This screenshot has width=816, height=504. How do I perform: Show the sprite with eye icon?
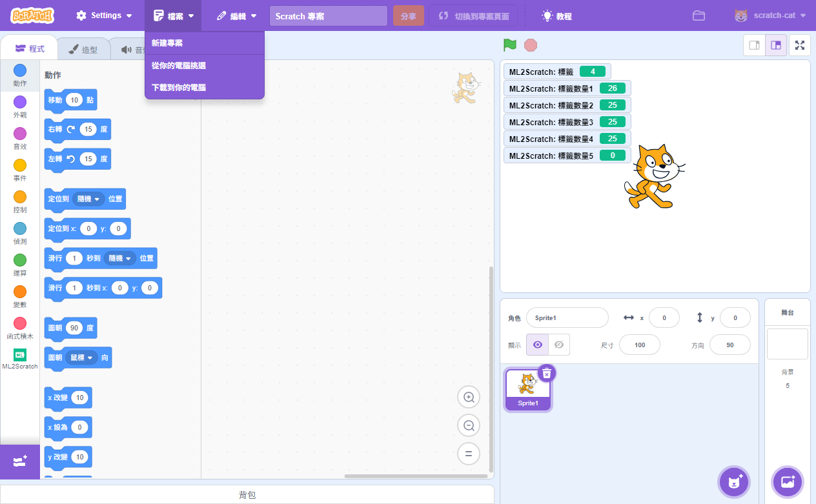(538, 345)
